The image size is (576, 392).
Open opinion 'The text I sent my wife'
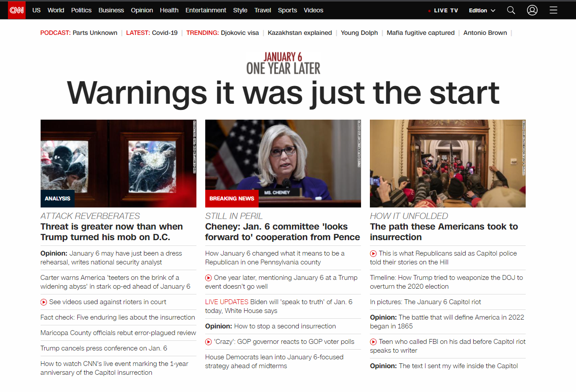click(444, 366)
